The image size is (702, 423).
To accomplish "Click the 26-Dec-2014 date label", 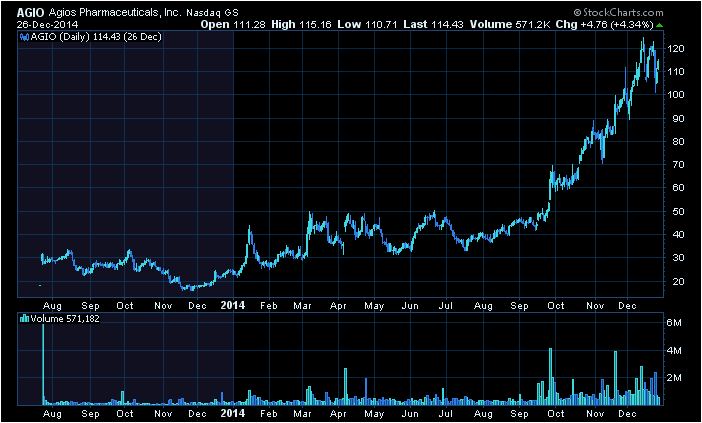I will pos(47,25).
